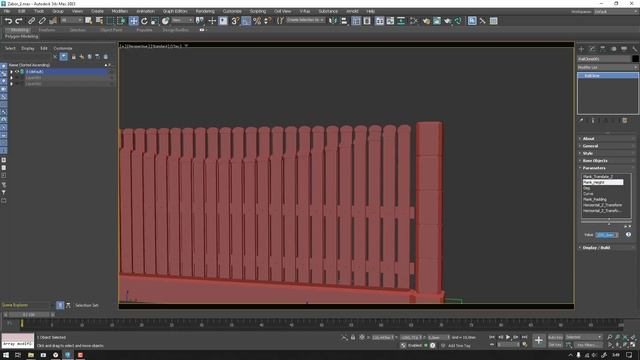Open the Graph Editors menu
640x360 pixels.
tap(175, 11)
